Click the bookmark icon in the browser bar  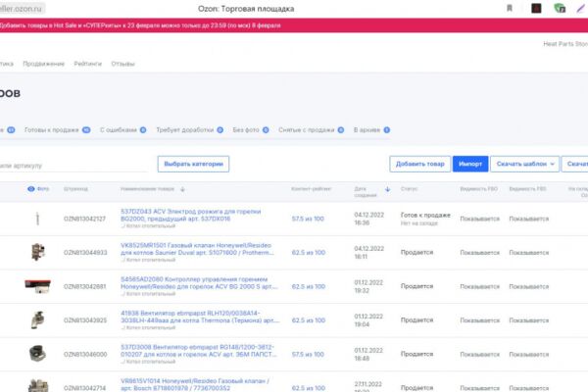510,8
